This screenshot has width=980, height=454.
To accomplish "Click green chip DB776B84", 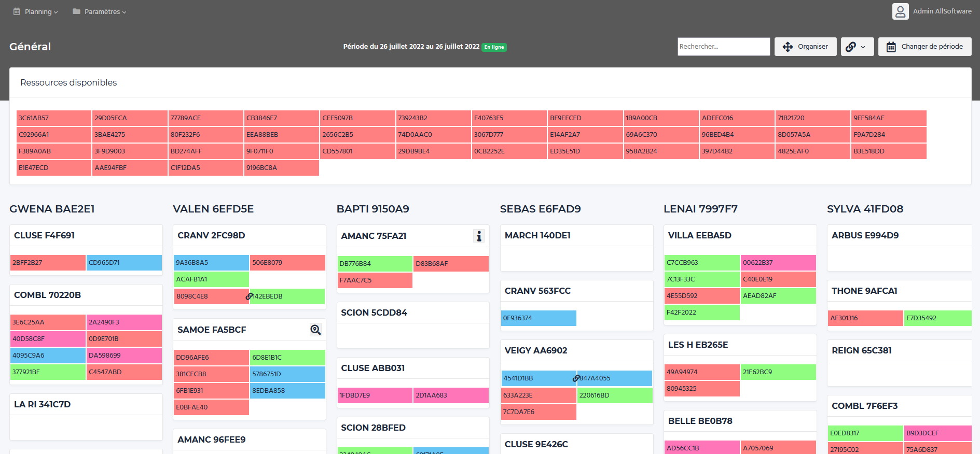I will pos(375,264).
